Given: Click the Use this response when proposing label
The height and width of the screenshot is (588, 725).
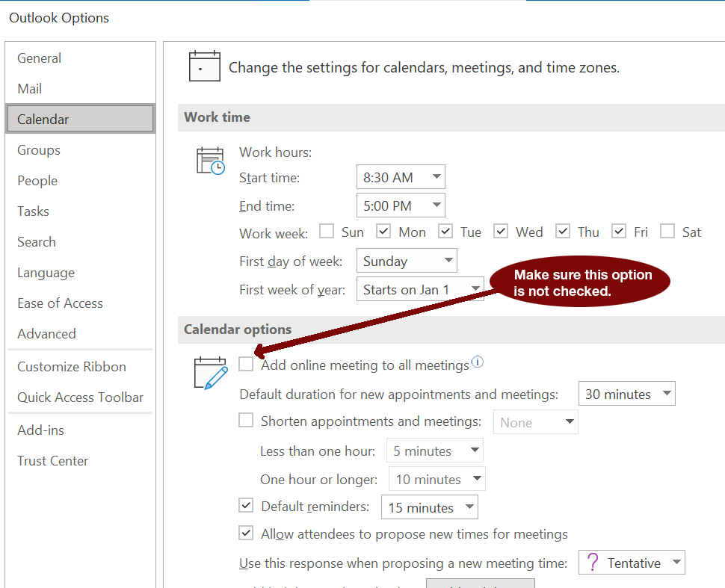Looking at the screenshot, I should pyautogui.click(x=403, y=563).
